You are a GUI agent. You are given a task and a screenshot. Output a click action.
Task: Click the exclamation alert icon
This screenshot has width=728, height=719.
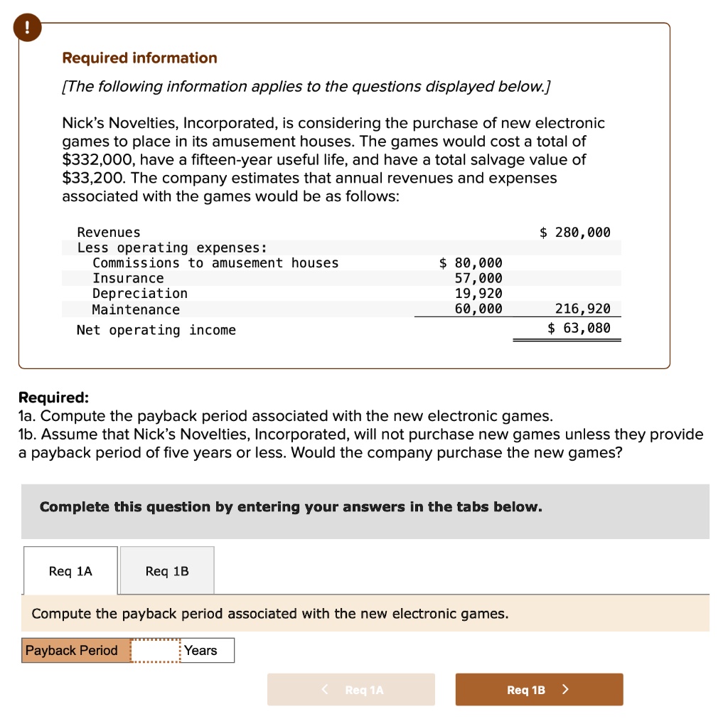tap(26, 28)
